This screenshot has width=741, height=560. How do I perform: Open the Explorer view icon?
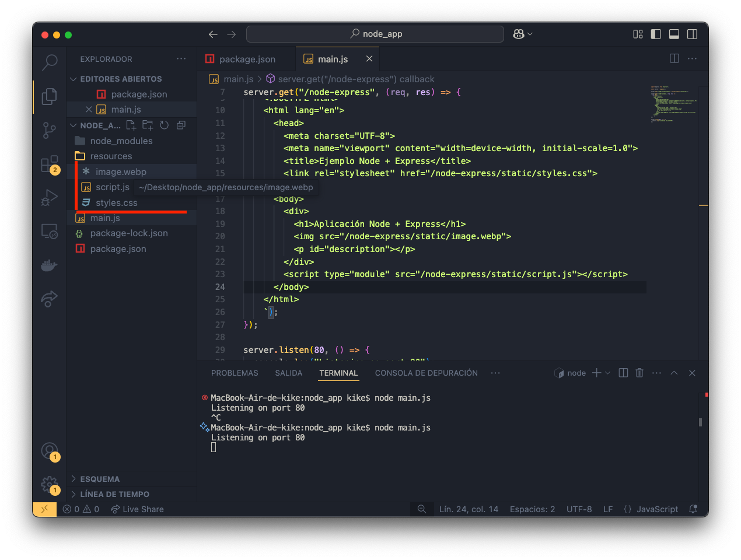(50, 96)
